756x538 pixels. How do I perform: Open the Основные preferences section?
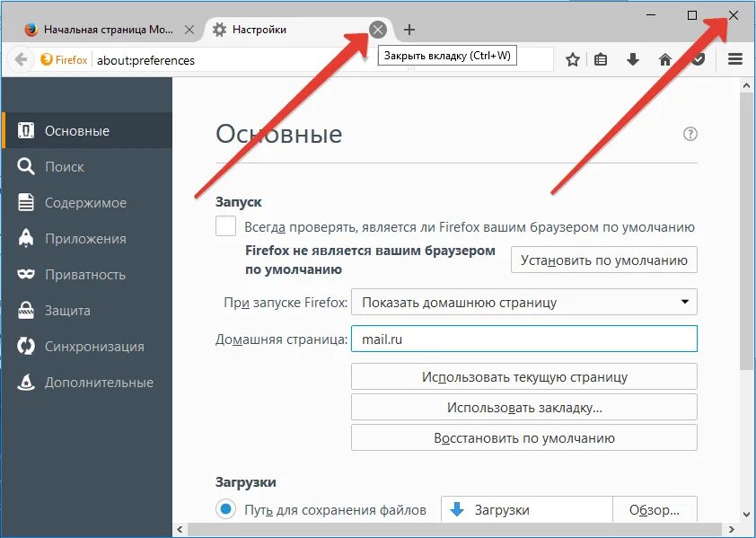[x=87, y=131]
